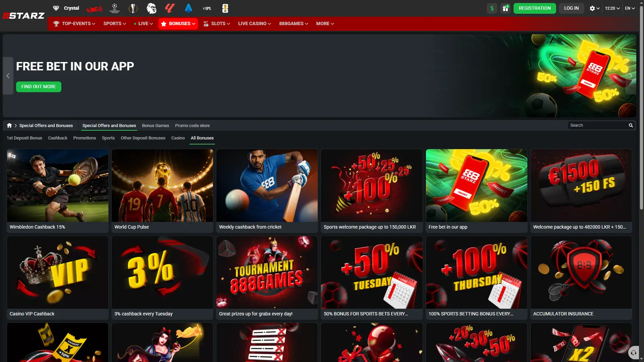
Task: Open Tournament 888Games prizes card
Action: click(x=267, y=278)
